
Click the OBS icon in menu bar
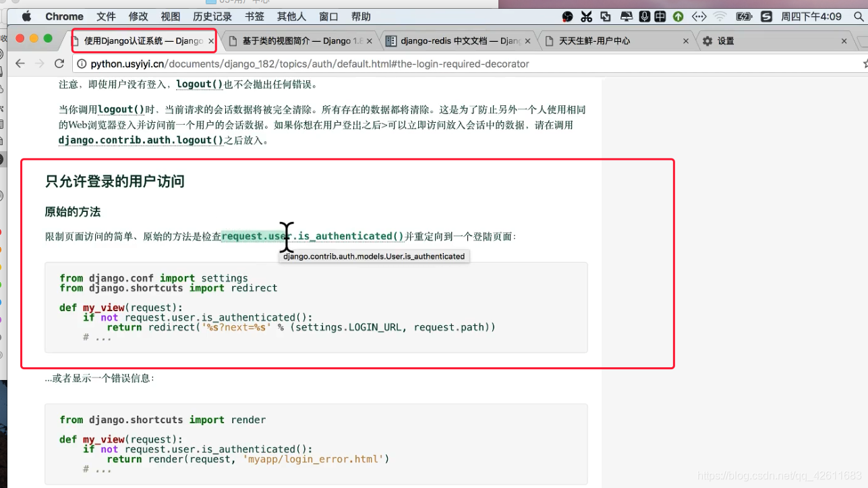tap(568, 16)
